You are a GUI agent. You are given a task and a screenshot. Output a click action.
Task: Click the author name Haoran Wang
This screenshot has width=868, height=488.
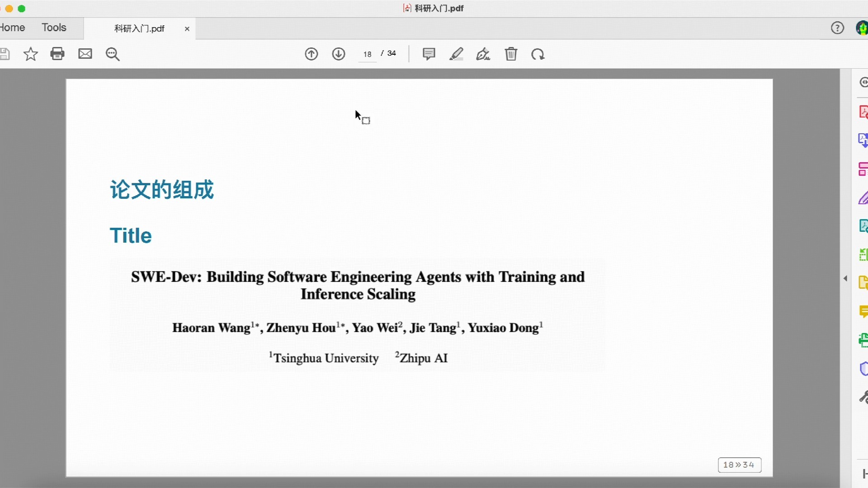click(x=211, y=328)
